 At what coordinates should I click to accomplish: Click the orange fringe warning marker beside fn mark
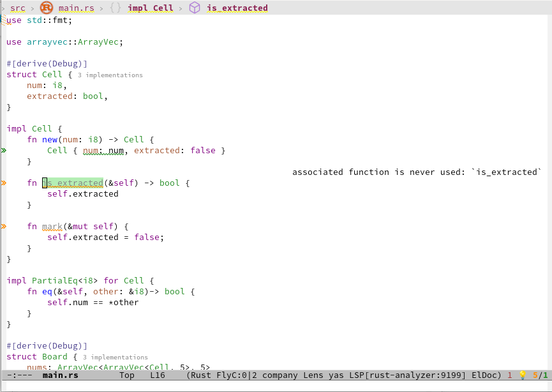pos(4,226)
